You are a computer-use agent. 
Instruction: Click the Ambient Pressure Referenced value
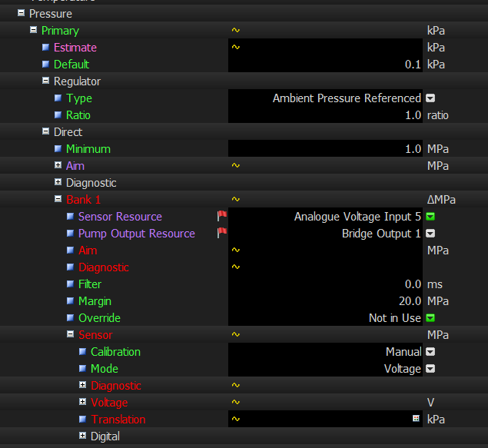point(347,98)
